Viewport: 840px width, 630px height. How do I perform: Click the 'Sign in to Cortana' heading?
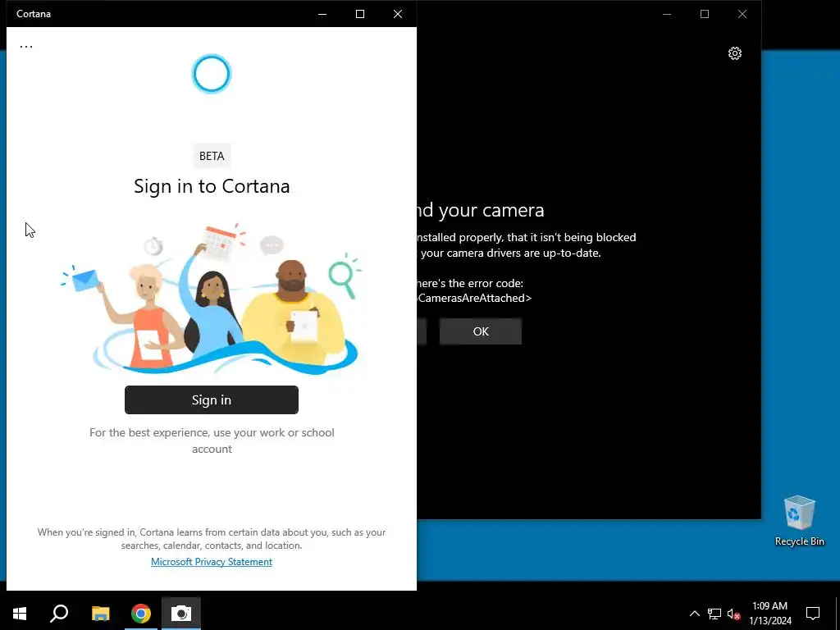(212, 186)
